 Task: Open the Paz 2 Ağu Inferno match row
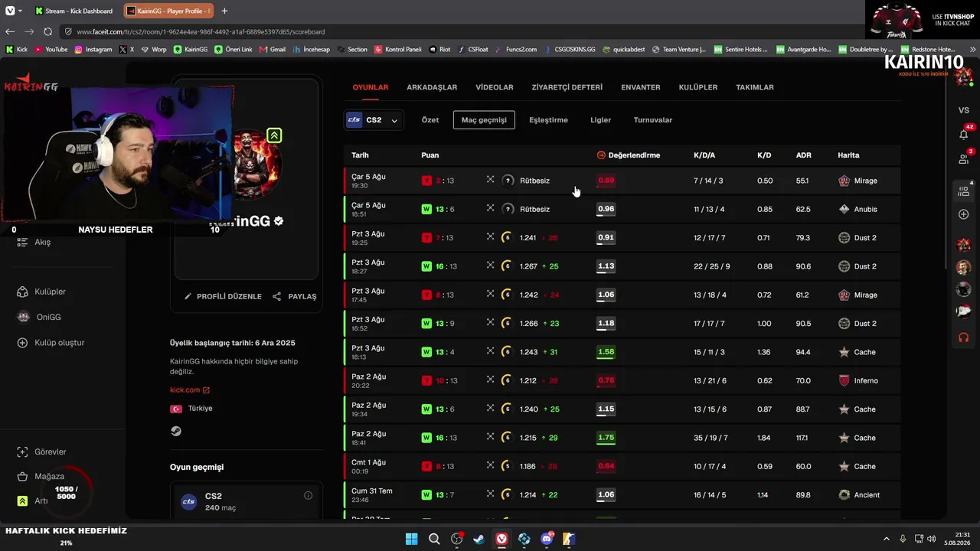(622, 380)
